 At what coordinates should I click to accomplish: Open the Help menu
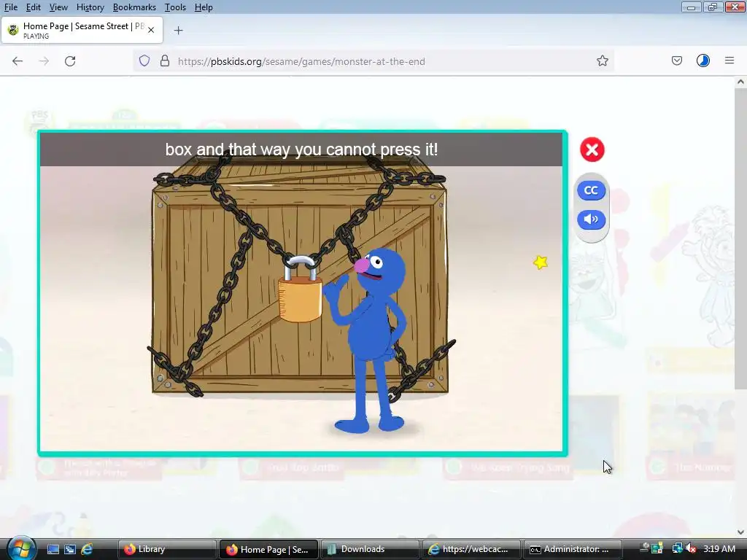[x=204, y=7]
